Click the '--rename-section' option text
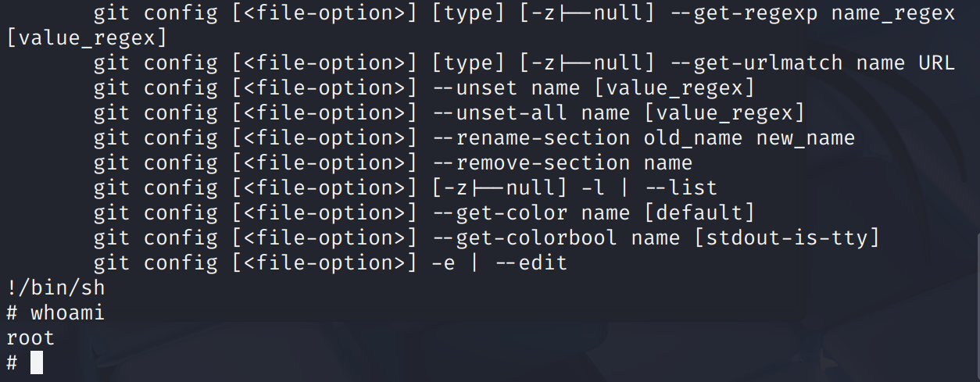Image resolution: width=980 pixels, height=382 pixels. click(531, 138)
